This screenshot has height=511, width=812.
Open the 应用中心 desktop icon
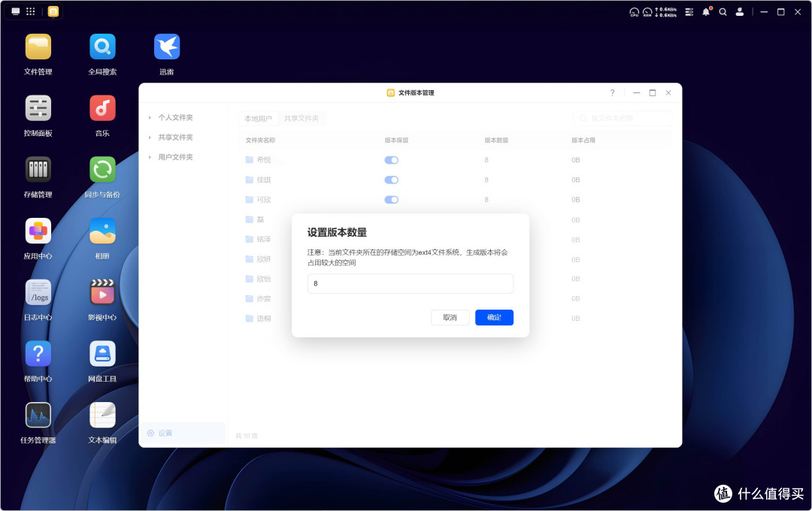[38, 231]
